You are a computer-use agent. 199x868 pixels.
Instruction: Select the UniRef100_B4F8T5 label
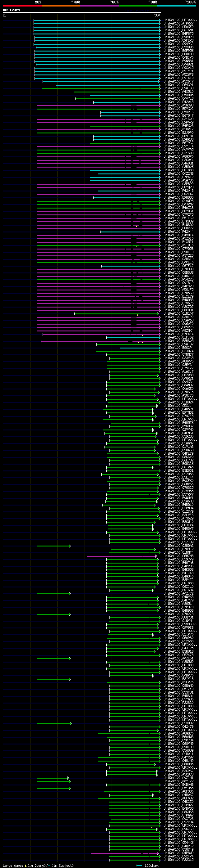(x=179, y=34)
